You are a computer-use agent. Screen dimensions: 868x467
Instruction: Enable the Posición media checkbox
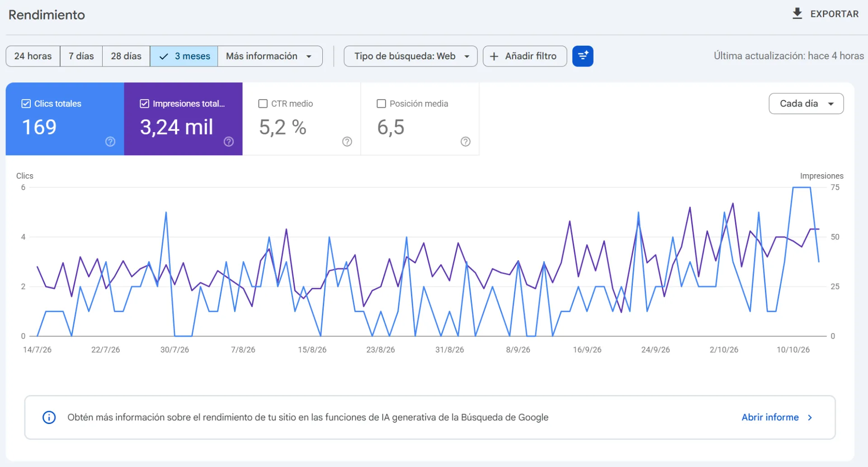coord(382,104)
